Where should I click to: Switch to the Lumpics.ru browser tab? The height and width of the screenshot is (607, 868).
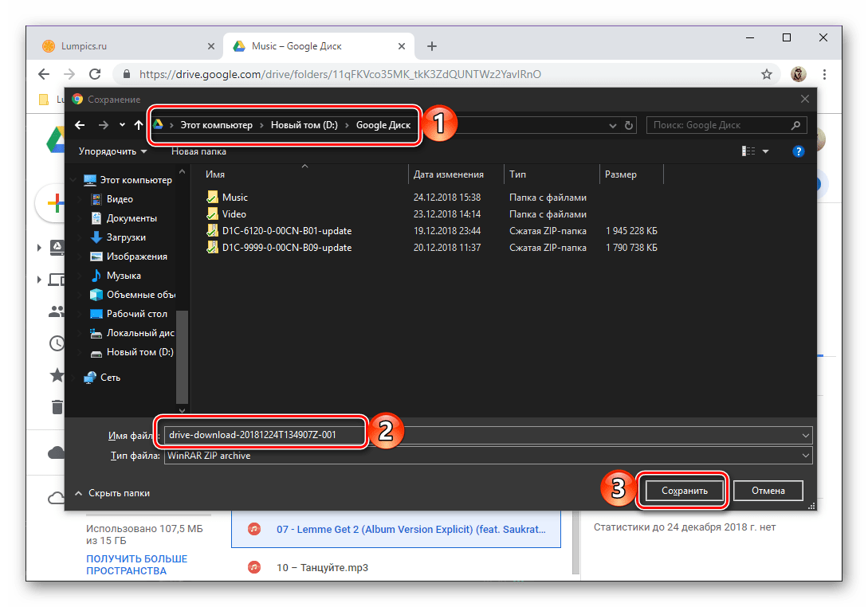click(84, 46)
